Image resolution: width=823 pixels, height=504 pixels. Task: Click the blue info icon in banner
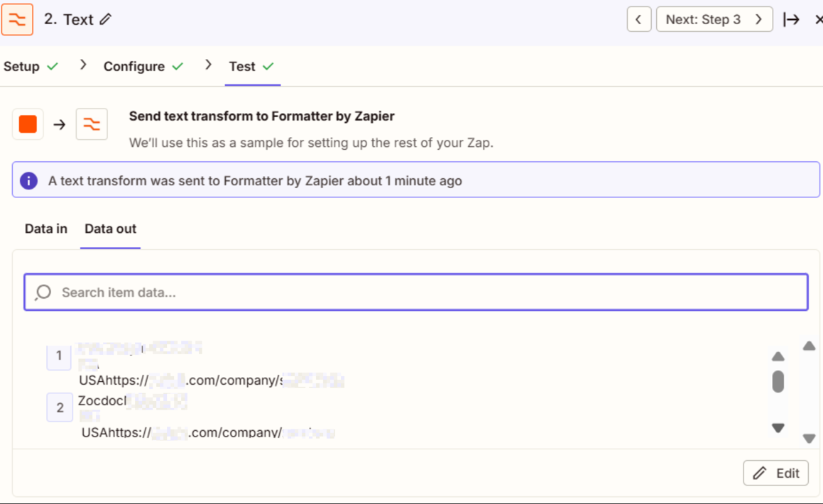(29, 181)
